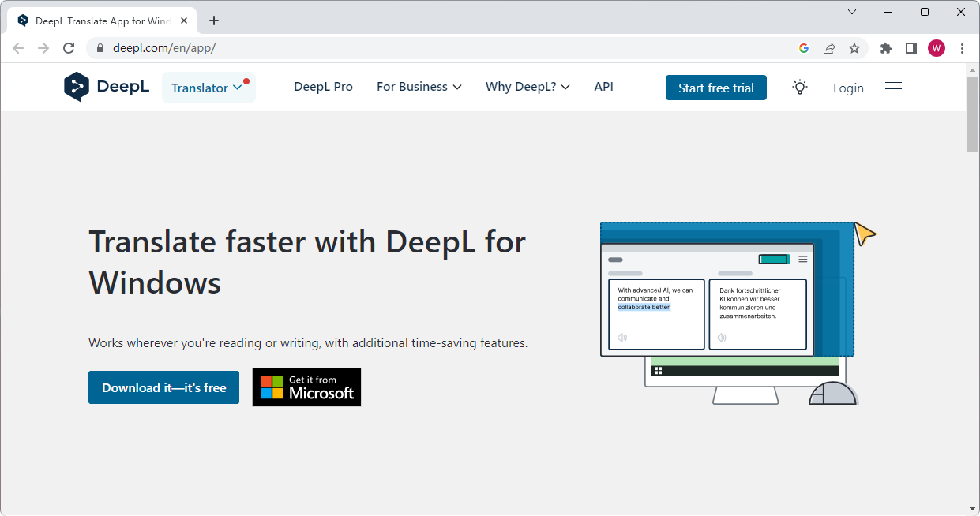
Task: Open the profile avatar W
Action: tap(937, 48)
